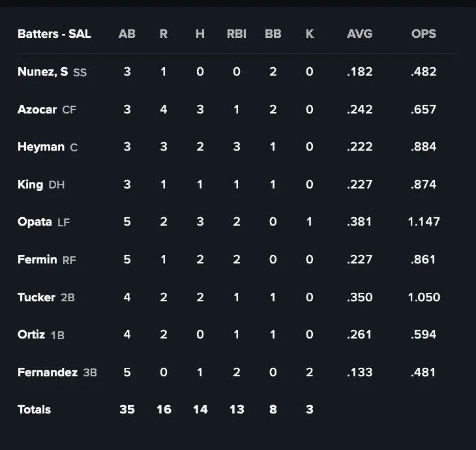Viewport: 476px width, 450px height.
Task: Click Opata's 1.147 OPS value
Action: point(424,222)
